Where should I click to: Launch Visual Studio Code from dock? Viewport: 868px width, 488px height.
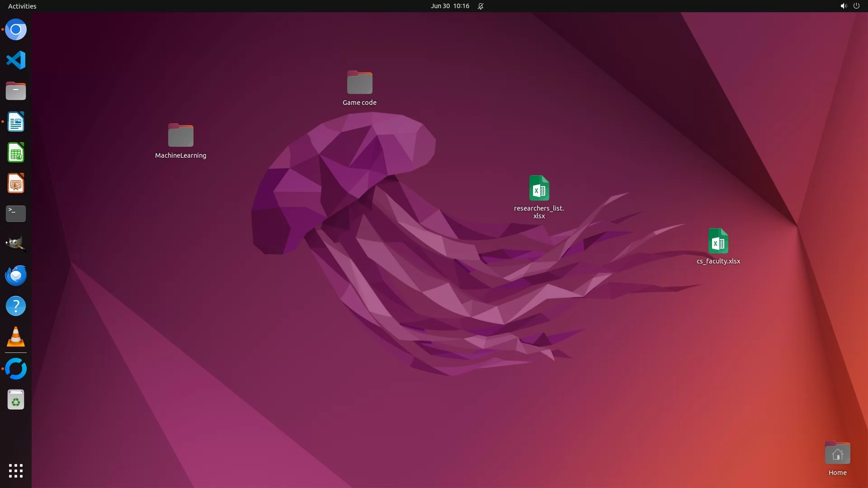(x=16, y=60)
